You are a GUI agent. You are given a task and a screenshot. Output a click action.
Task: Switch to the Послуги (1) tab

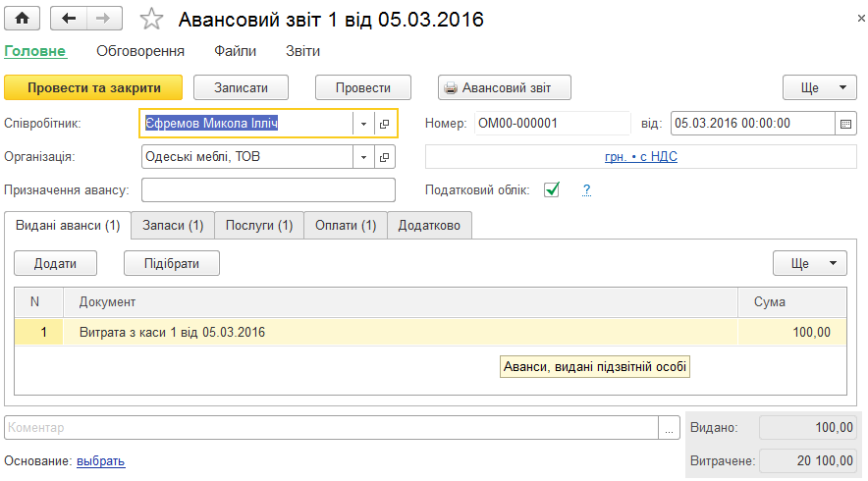[x=259, y=225]
